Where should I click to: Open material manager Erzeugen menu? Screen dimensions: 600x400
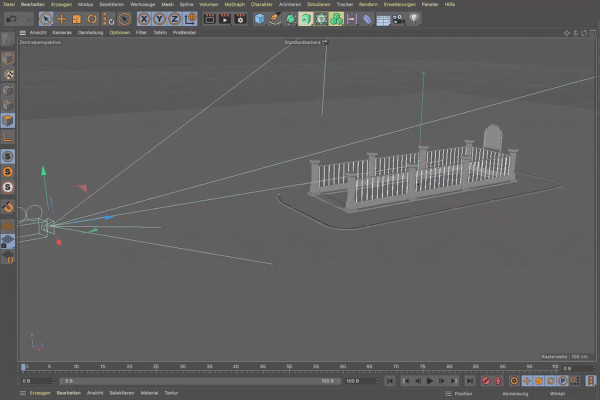click(40, 393)
